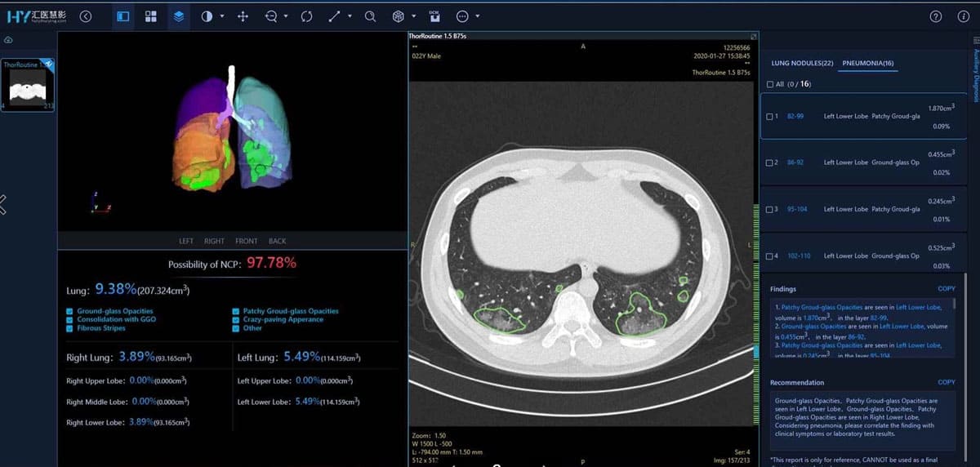Open the contrast/window tool dropdown arrow
Image resolution: width=980 pixels, height=467 pixels.
pos(220,16)
